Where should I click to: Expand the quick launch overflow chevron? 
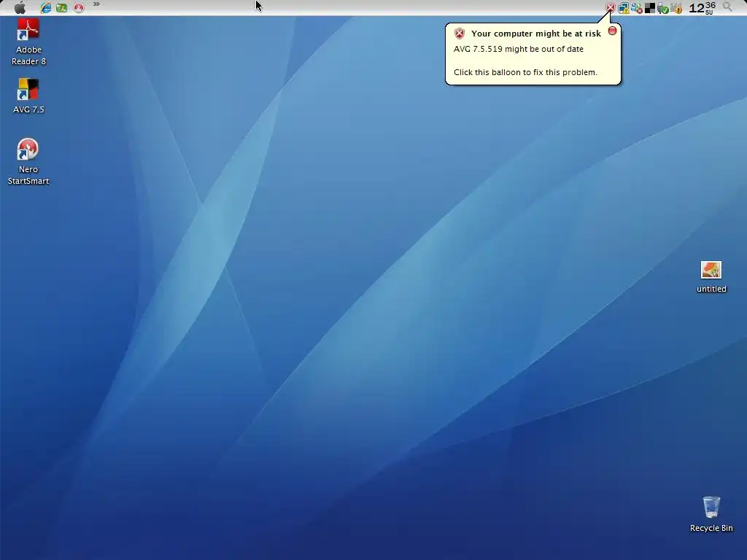tap(97, 4)
